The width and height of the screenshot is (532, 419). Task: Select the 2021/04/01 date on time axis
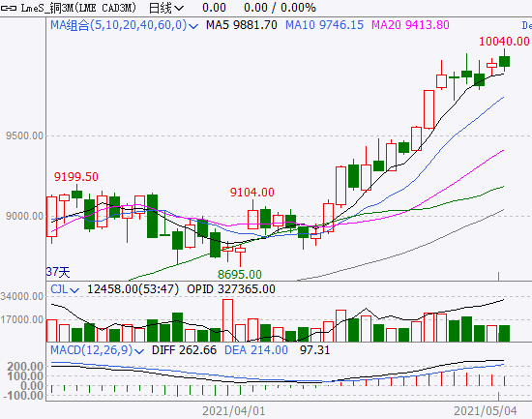[234, 411]
